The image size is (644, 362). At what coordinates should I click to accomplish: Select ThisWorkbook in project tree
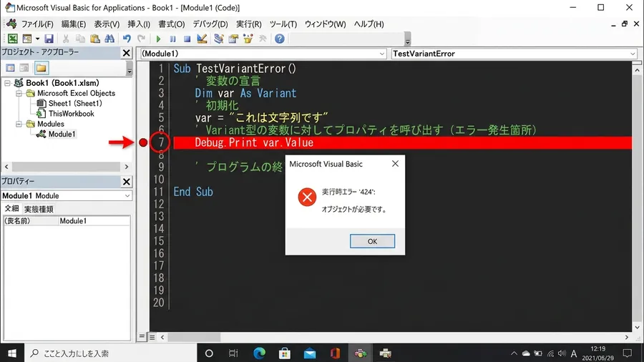(71, 114)
